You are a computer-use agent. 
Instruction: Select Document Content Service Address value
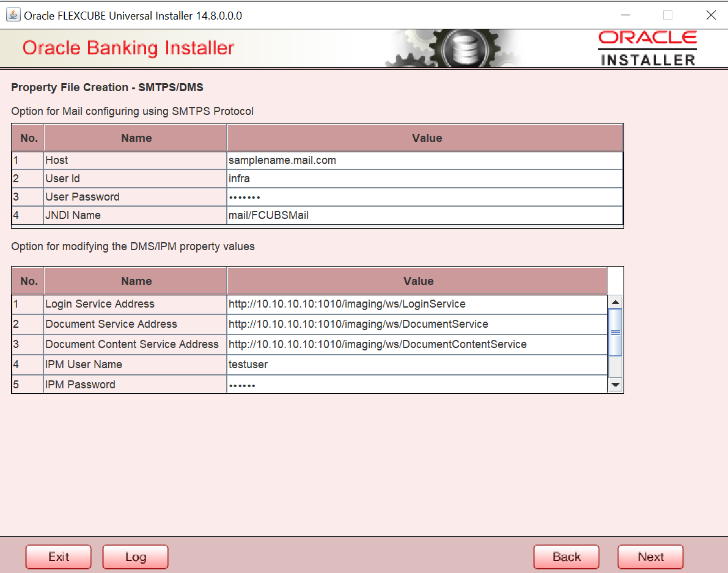416,344
